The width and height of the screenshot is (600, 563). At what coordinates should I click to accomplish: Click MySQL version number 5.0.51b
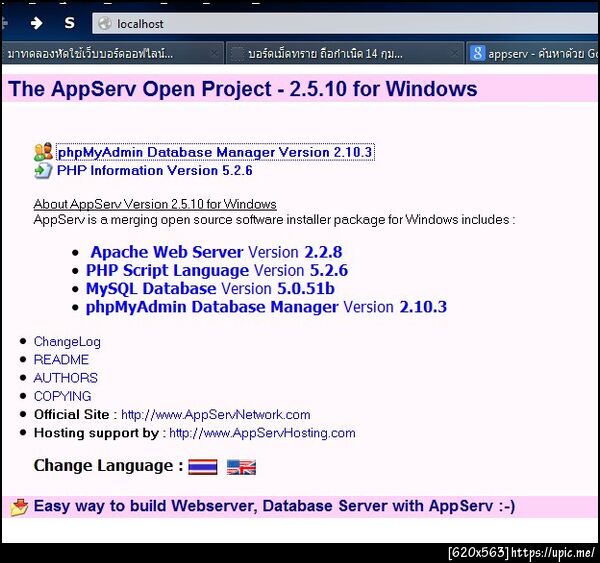click(x=306, y=289)
